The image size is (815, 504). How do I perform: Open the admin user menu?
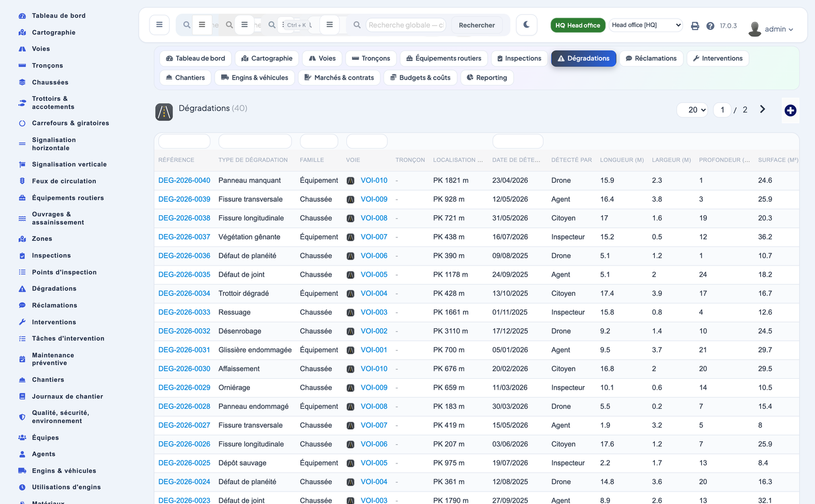click(771, 29)
